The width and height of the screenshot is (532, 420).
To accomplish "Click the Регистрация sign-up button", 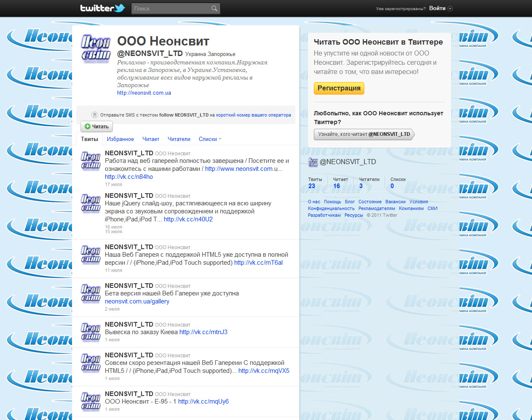I will 339,88.
